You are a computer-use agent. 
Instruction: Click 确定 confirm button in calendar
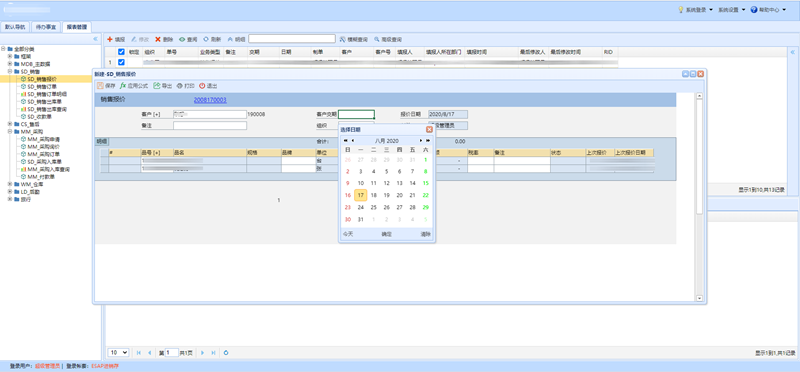coord(387,234)
